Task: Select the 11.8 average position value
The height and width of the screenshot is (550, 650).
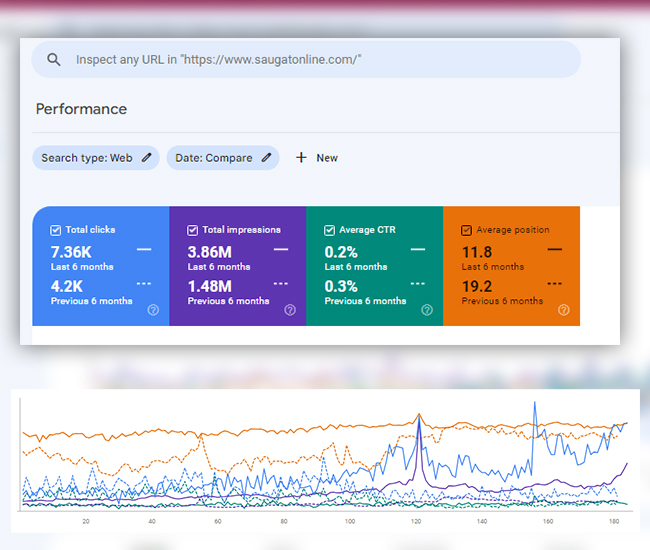Action: 478,252
